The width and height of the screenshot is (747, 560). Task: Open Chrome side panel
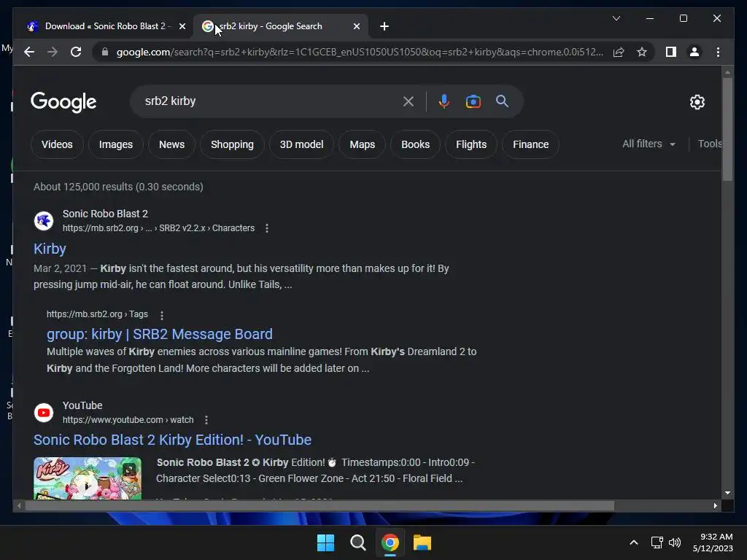[671, 52]
